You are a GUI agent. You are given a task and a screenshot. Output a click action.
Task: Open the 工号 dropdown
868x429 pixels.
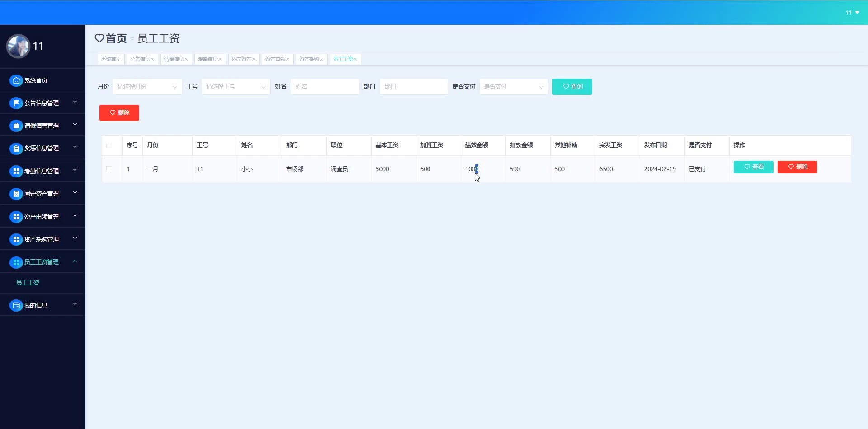236,87
